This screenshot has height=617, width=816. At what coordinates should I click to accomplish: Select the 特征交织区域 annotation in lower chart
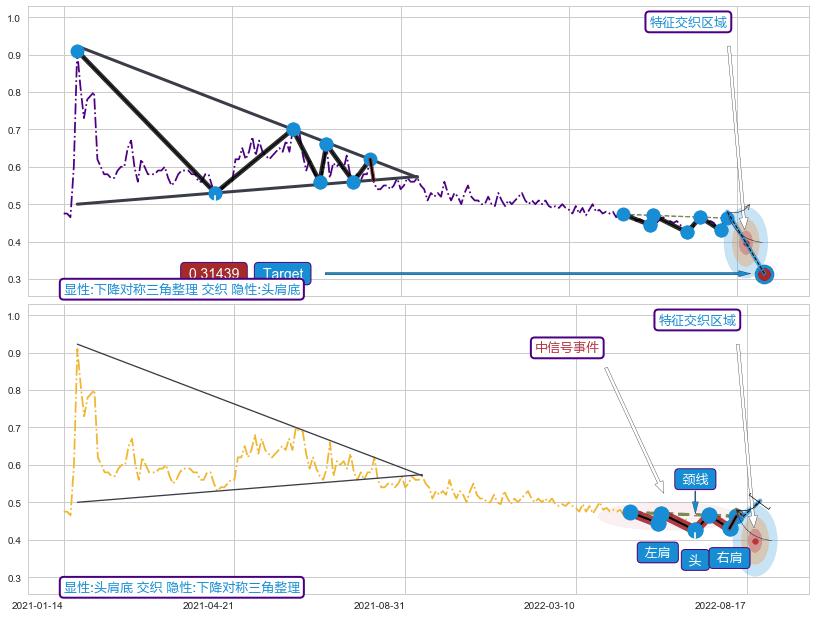[x=699, y=320]
